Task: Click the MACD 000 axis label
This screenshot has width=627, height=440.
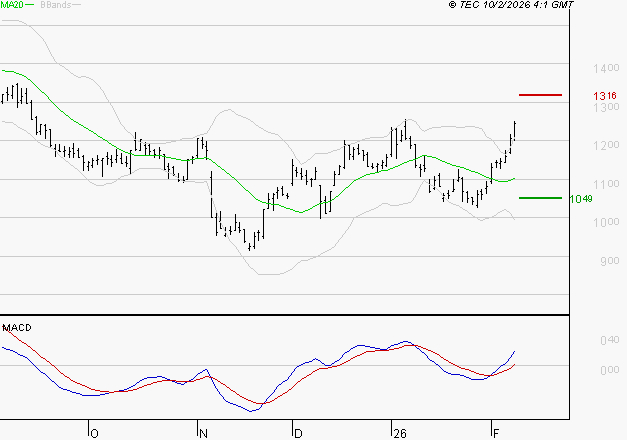Action: pyautogui.click(x=610, y=370)
